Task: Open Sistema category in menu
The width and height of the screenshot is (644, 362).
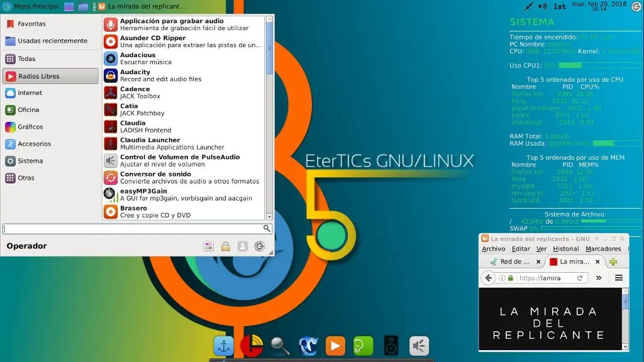Action: pyautogui.click(x=51, y=161)
